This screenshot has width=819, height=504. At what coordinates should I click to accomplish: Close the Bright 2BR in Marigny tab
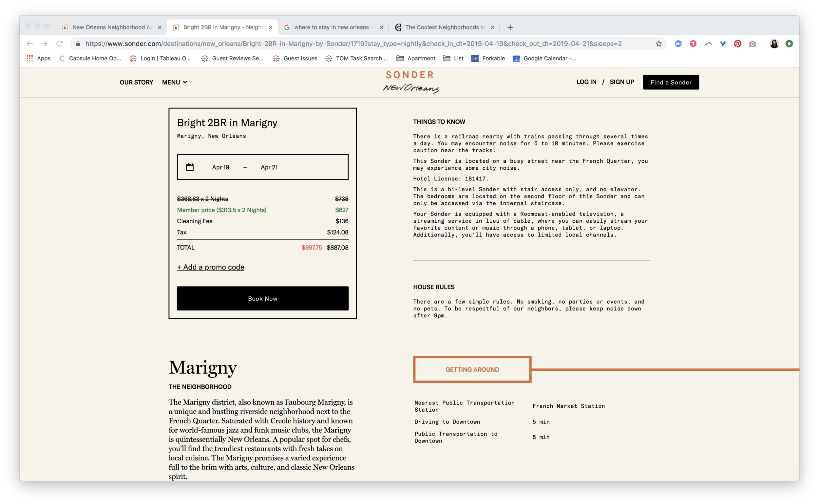click(x=271, y=27)
